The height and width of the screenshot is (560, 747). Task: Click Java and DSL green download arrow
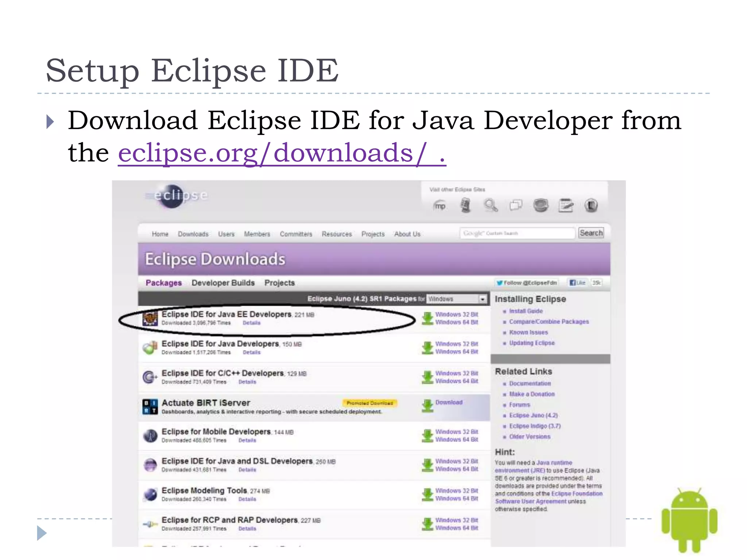[427, 465]
